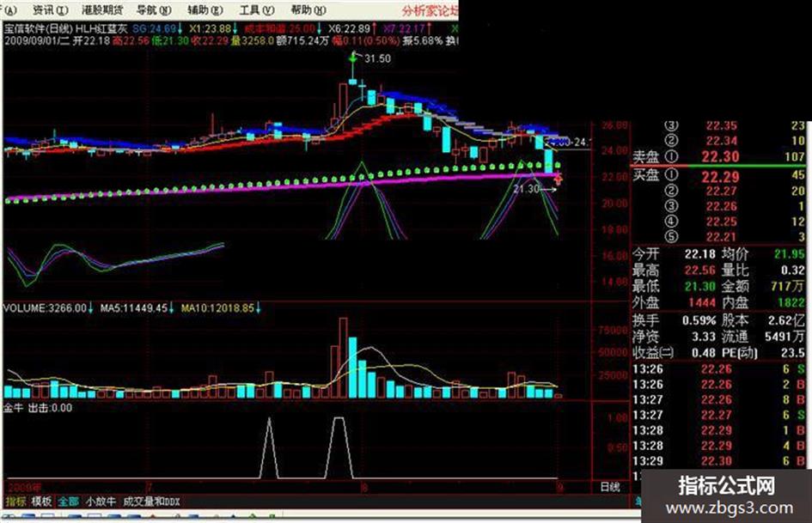Screen dimensions: 812x523
Task: Click the X7:22.17 indicator value
Action: click(404, 28)
